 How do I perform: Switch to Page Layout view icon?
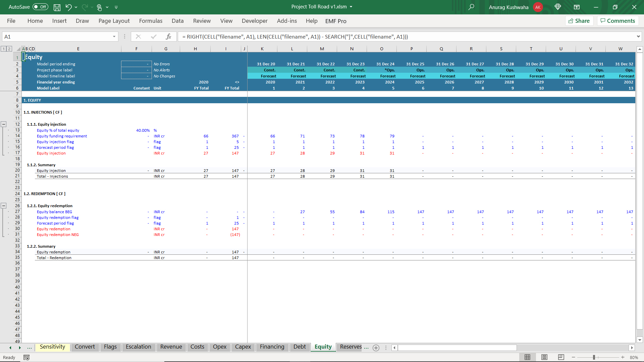(544, 357)
